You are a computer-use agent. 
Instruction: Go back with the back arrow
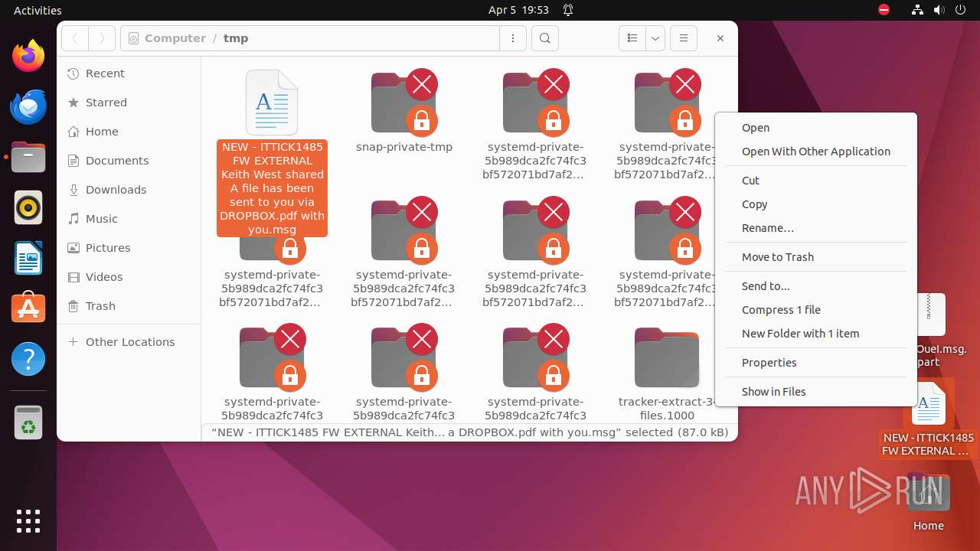(75, 38)
